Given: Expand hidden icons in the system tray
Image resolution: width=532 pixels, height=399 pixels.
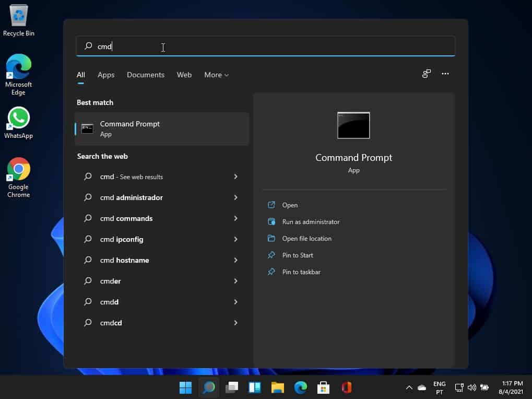Looking at the screenshot, I should 409,388.
